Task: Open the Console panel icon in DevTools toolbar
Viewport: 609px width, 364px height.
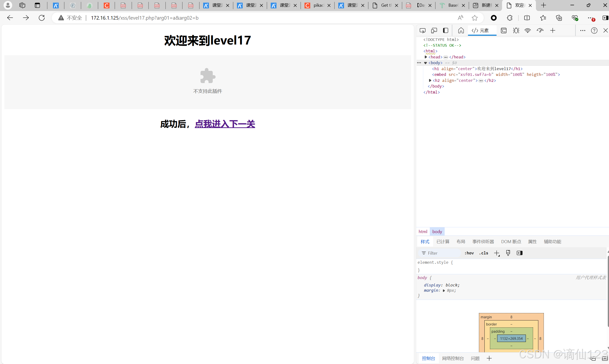Action: pyautogui.click(x=504, y=31)
